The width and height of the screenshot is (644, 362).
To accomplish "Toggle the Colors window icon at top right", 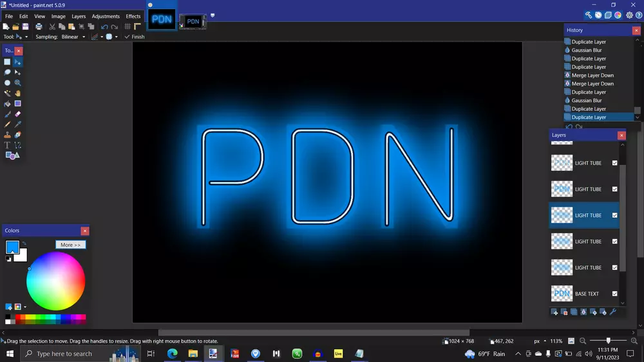I will click(618, 15).
